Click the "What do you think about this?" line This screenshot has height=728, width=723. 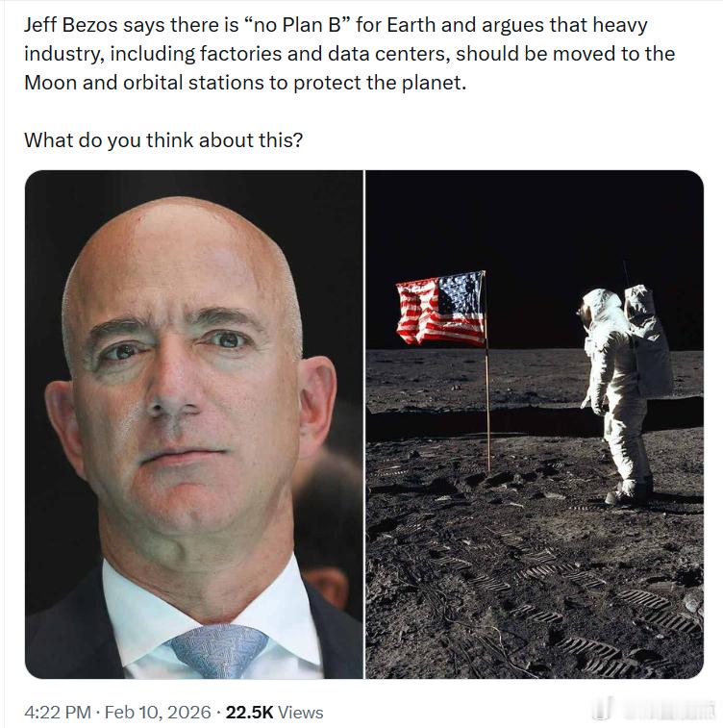pos(163,139)
